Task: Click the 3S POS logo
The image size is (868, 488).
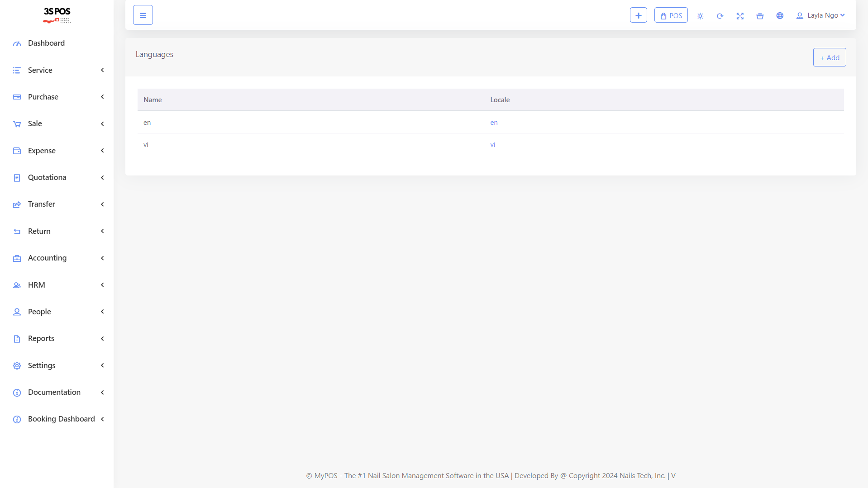Action: pos(57,15)
